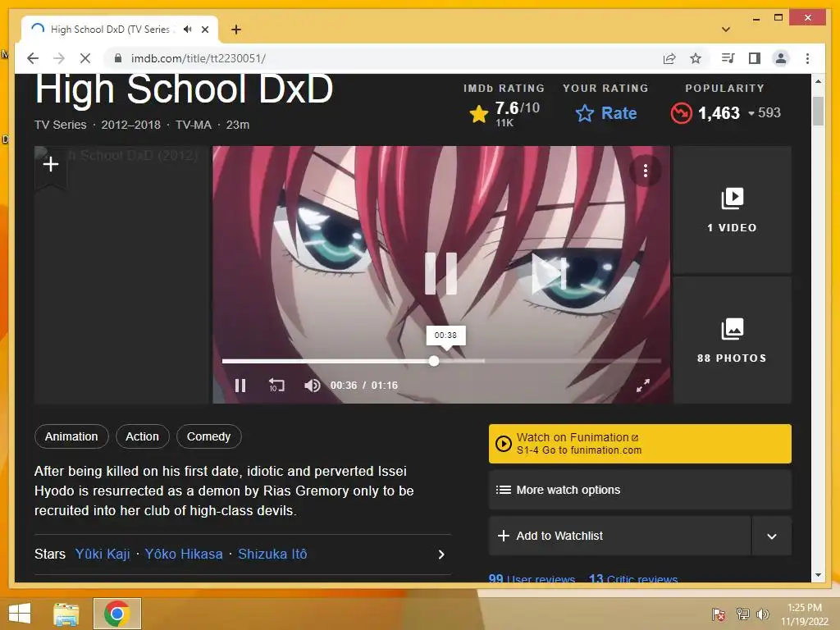Mute the video player volume

pos(312,386)
